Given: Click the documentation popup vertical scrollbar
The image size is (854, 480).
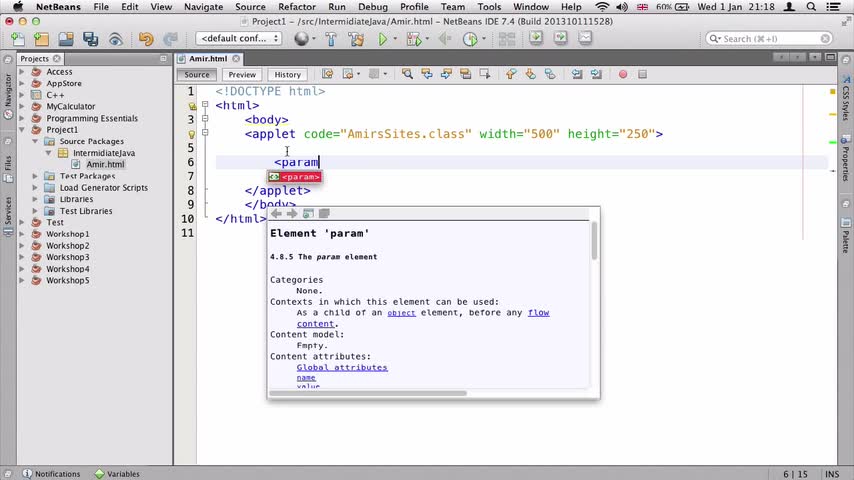Looking at the screenshot, I should (x=594, y=241).
